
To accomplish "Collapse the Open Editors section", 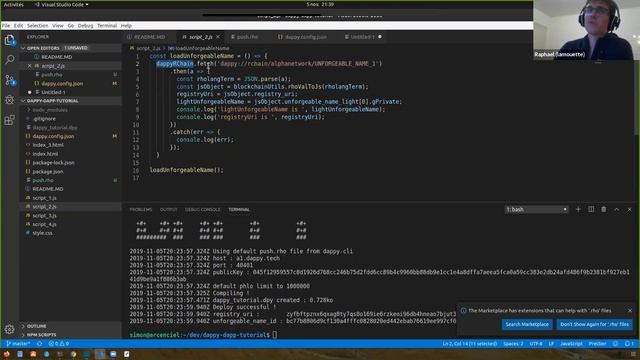I will pos(71,48).
